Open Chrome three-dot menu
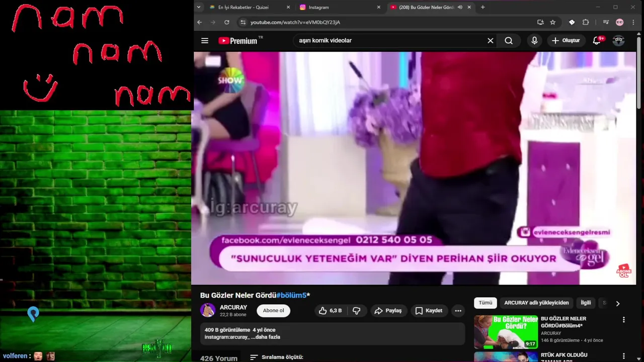Image resolution: width=644 pixels, height=362 pixels. [633, 22]
